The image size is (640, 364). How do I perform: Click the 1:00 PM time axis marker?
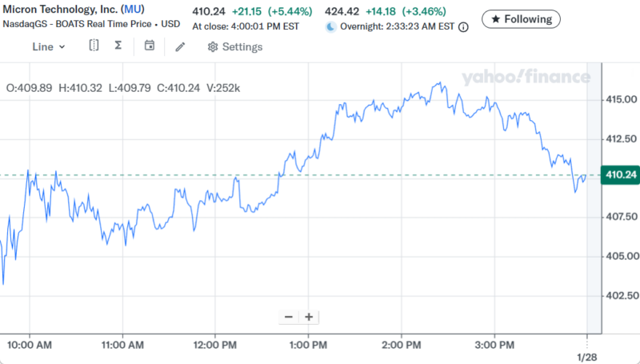point(309,344)
